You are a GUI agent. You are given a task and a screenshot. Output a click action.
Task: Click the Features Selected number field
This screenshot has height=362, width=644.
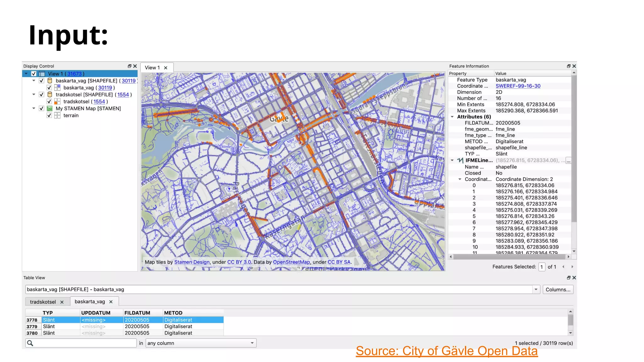(x=541, y=267)
